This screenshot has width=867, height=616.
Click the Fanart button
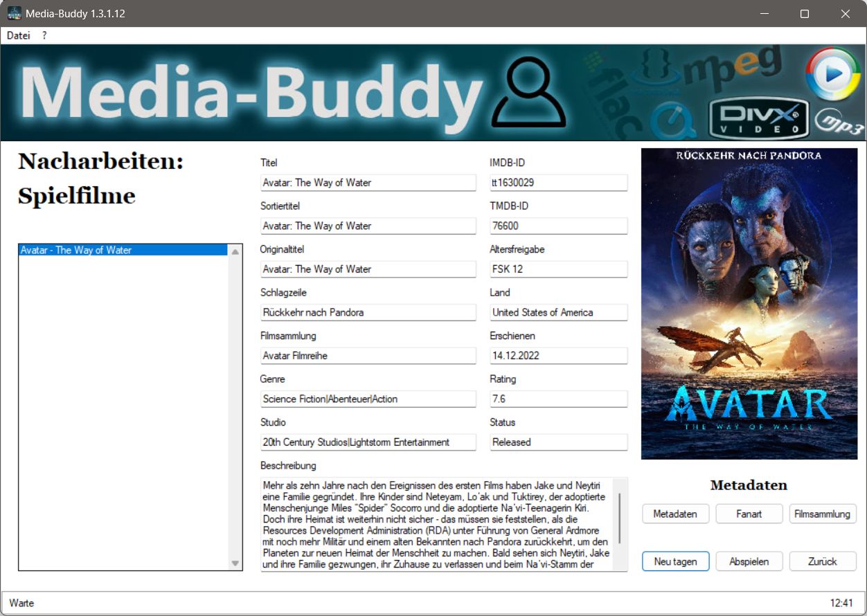(749, 514)
